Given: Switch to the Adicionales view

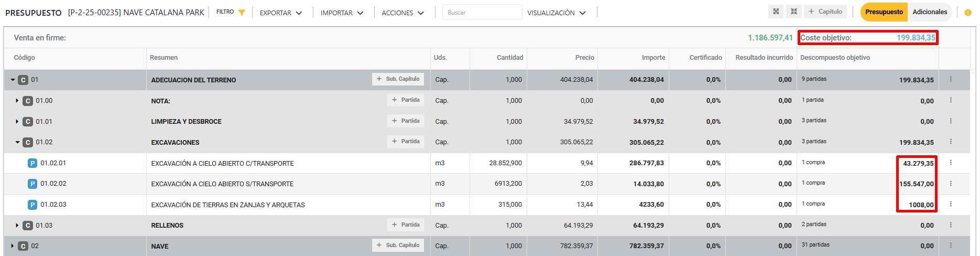Looking at the screenshot, I should tap(929, 12).
